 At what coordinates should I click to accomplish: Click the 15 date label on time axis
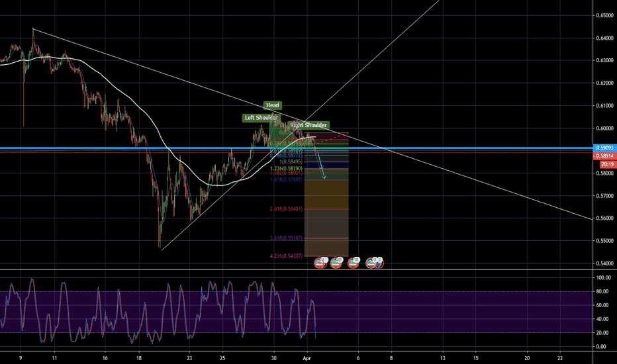coord(476,358)
